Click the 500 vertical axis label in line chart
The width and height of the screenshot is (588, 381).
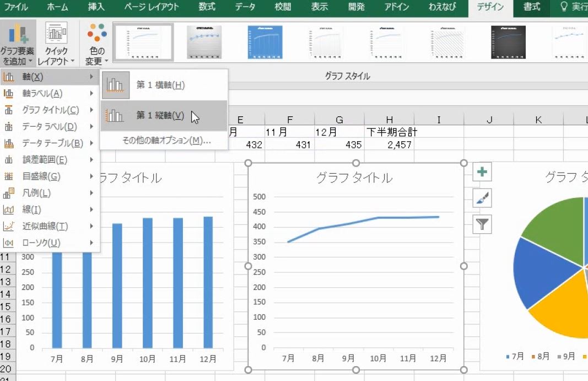pos(259,196)
